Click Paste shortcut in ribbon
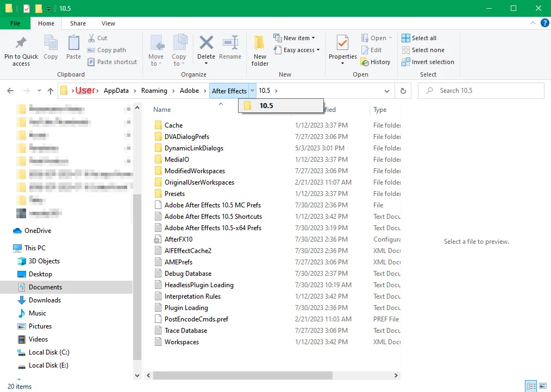 pos(112,62)
